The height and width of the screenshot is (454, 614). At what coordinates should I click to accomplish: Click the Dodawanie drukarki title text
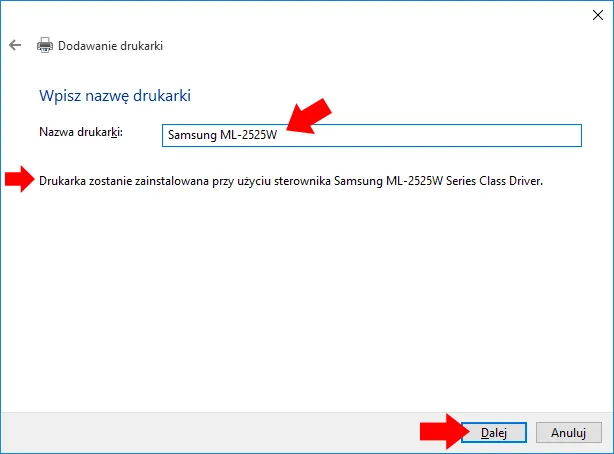pos(110,46)
